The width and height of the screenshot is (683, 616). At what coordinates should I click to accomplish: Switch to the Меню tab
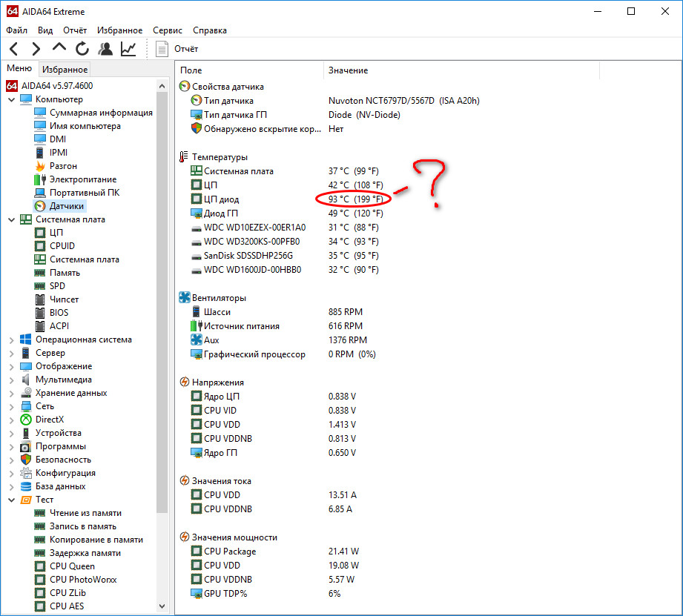pos(19,68)
